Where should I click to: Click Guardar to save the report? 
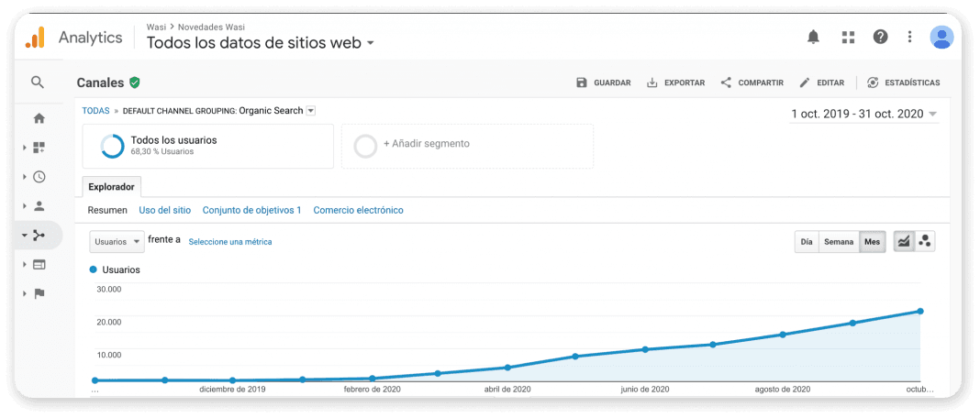click(603, 82)
